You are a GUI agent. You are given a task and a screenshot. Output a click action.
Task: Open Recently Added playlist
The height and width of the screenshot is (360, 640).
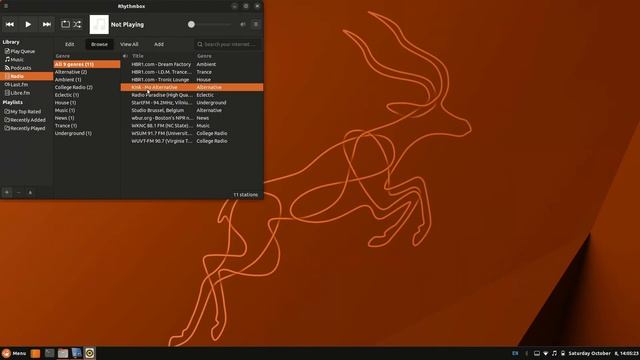[x=27, y=120]
